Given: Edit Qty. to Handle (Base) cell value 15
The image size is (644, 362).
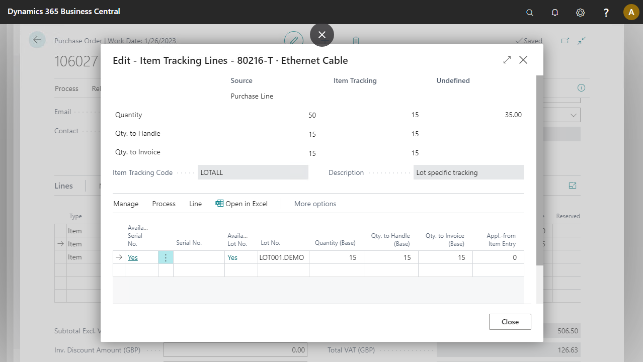Looking at the screenshot, I should pyautogui.click(x=391, y=257).
